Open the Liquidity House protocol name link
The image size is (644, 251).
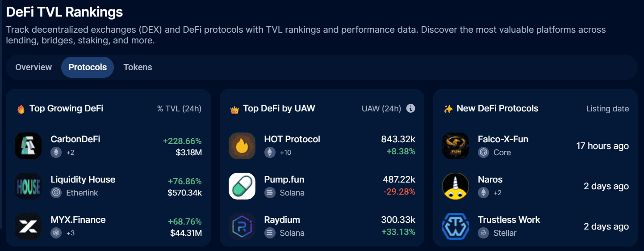83,179
